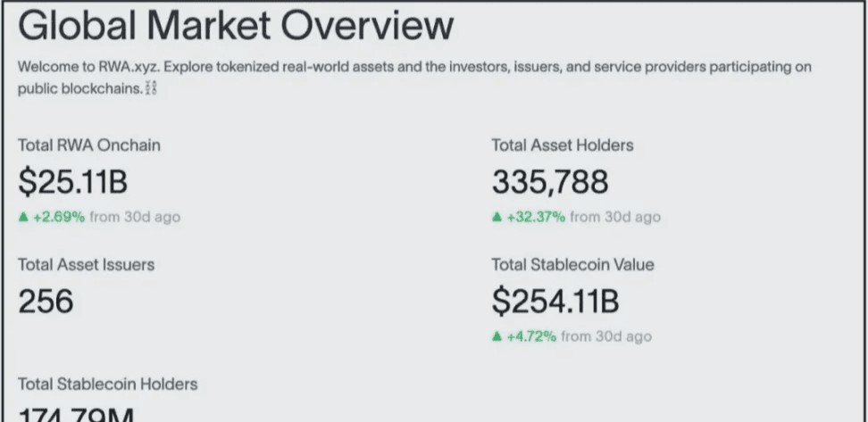Click the green triangle beside +4.72%

pos(497,336)
